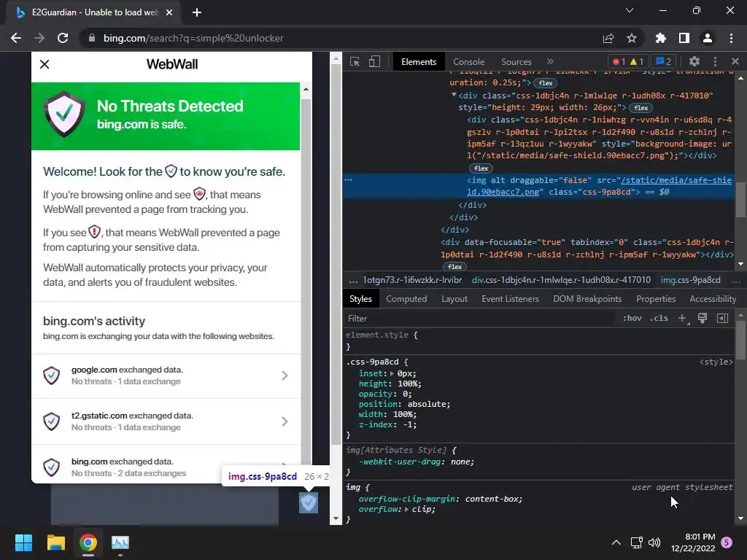Viewport: 747px width, 560px height.
Task: Open the tab search dropdown arrow
Action: pos(630,10)
